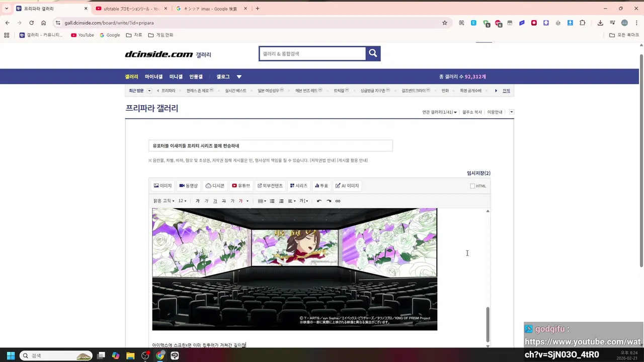Expand the gallery header options arrow

coord(511,112)
